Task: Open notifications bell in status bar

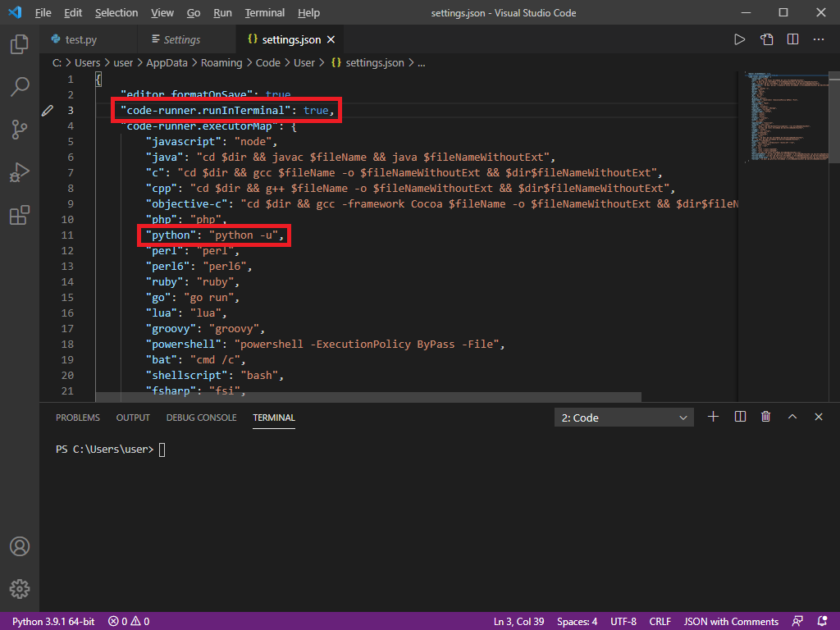Action: 822,622
